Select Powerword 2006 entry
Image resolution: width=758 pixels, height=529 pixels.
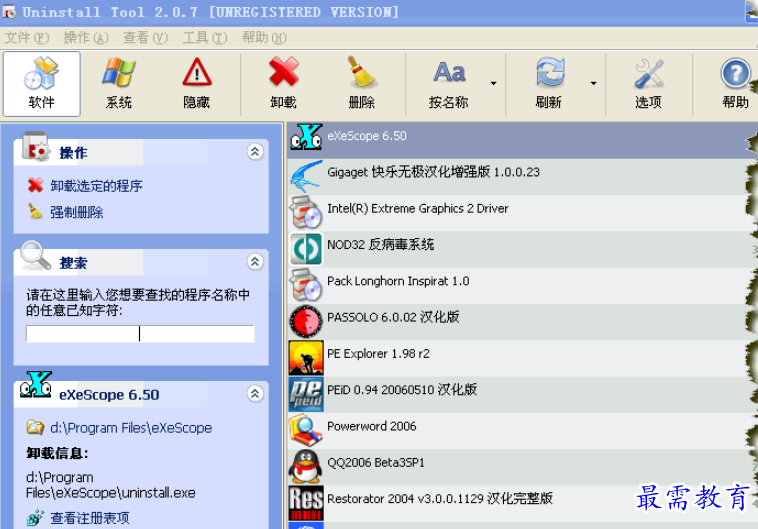tap(522, 431)
